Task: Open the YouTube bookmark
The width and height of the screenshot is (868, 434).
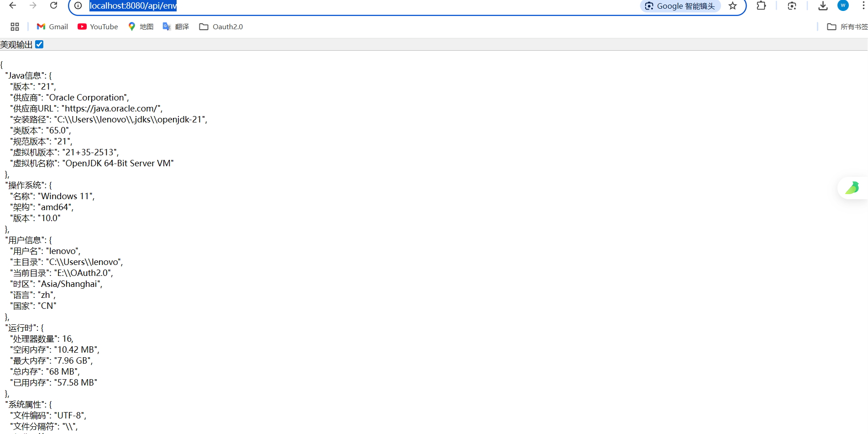Action: tap(98, 26)
